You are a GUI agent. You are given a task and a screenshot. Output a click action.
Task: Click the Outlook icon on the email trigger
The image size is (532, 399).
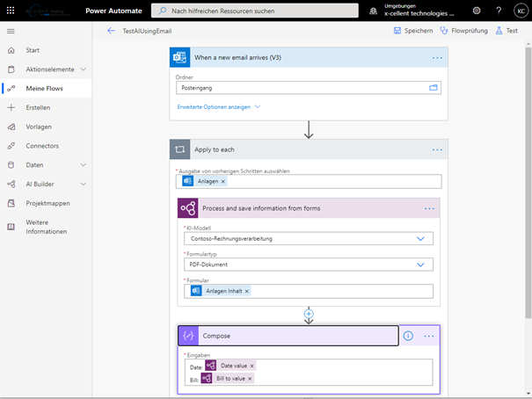click(x=179, y=57)
